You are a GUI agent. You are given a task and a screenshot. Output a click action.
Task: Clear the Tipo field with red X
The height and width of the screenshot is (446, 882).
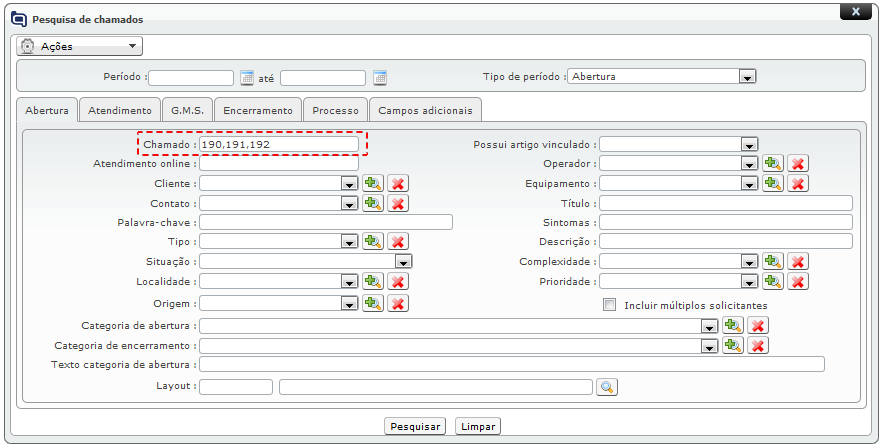click(398, 241)
